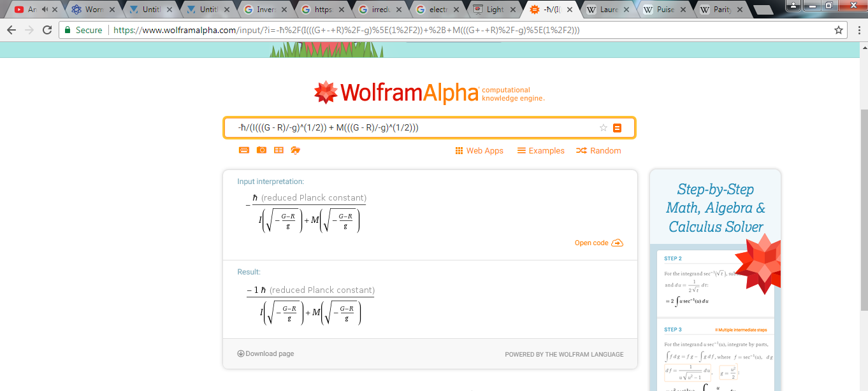
Task: Click Download page link
Action: [266, 353]
